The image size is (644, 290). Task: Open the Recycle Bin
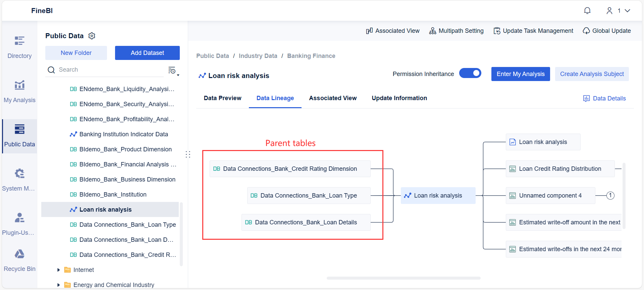pyautogui.click(x=19, y=260)
